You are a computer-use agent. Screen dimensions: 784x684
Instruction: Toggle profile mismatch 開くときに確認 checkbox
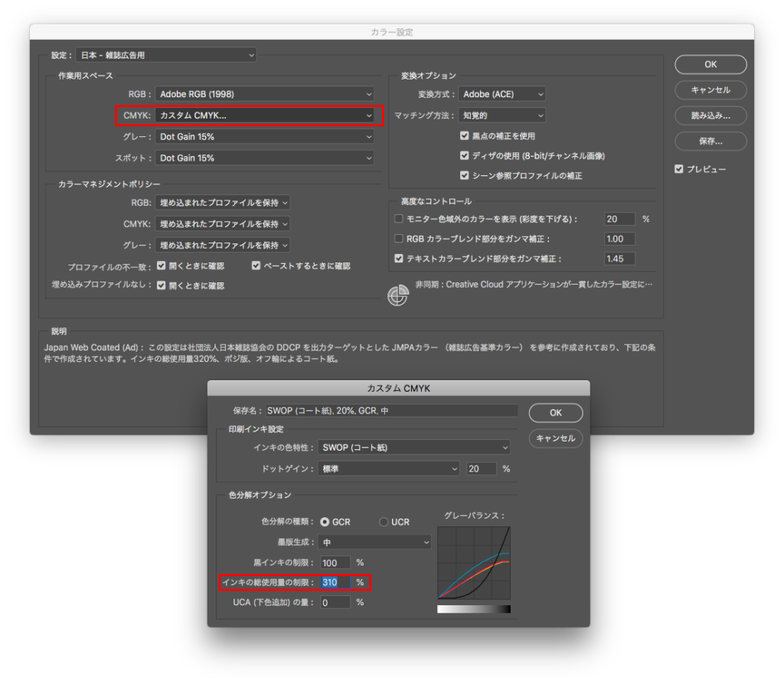pos(161,265)
